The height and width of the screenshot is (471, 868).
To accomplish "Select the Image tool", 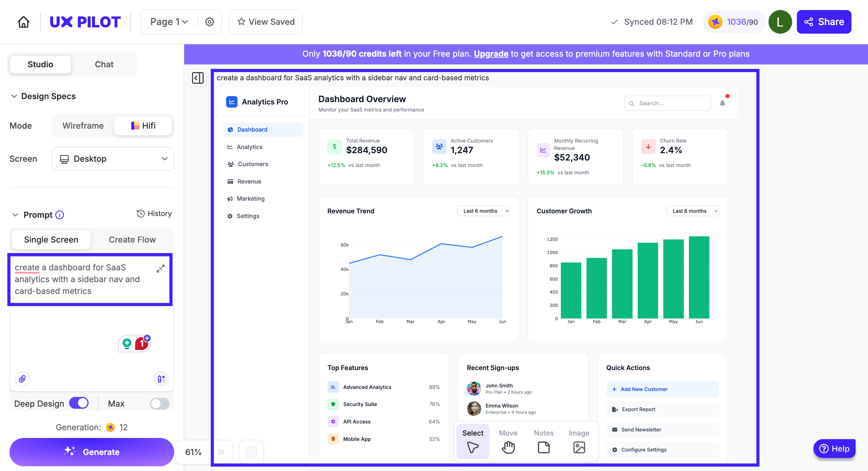I will (579, 441).
